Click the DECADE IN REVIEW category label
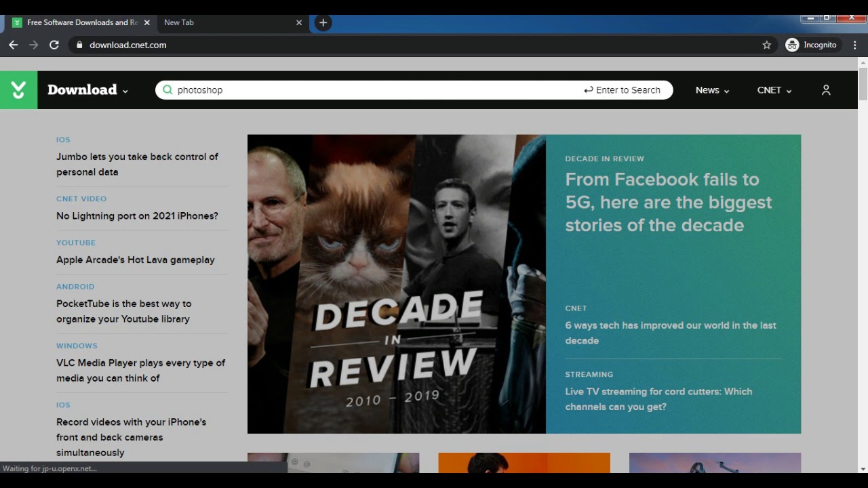This screenshot has height=488, width=868. (604, 159)
